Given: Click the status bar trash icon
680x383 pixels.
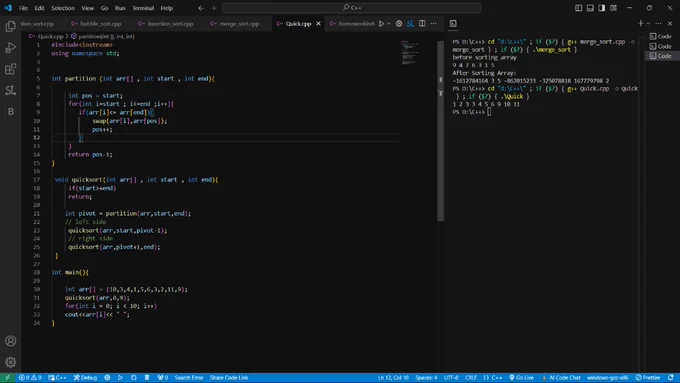Looking at the screenshot, I should pyautogui.click(x=147, y=377).
